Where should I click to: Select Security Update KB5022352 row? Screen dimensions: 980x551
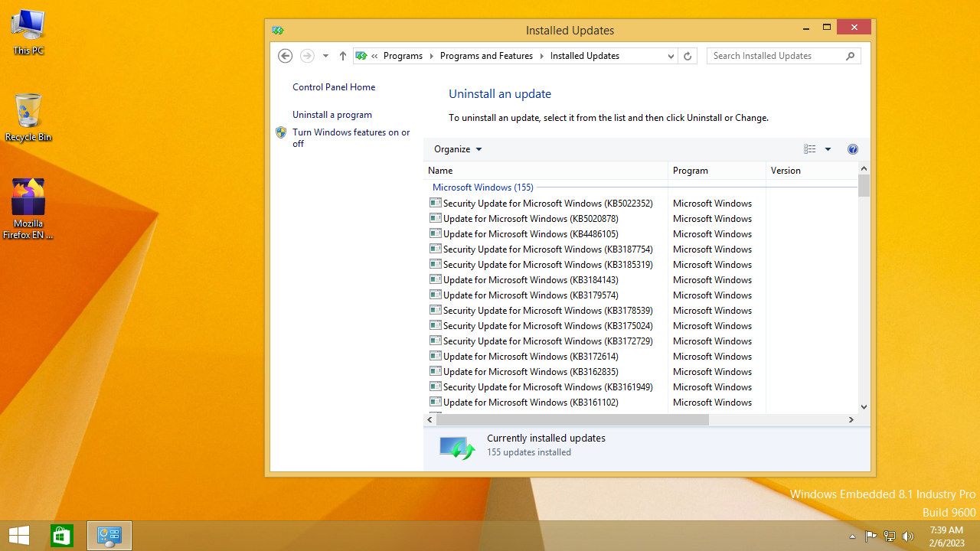[x=642, y=203]
